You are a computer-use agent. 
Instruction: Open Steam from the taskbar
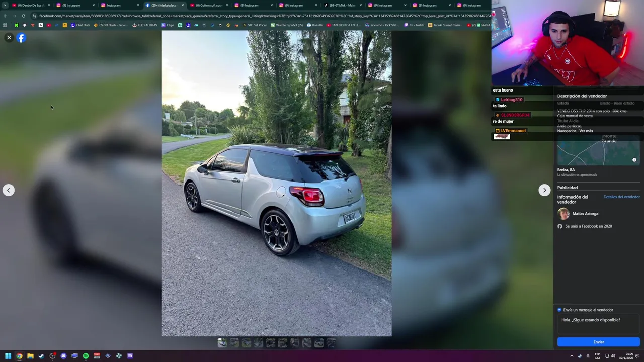tap(41, 356)
